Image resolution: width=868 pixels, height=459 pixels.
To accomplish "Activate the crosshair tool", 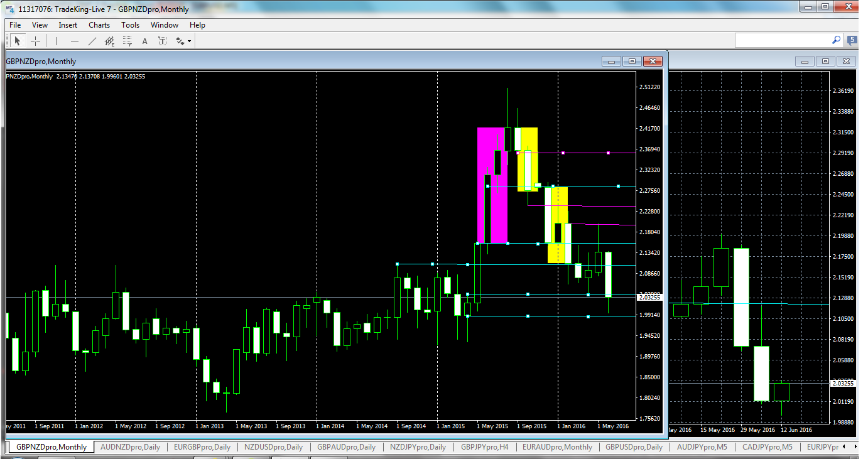I will tap(36, 40).
